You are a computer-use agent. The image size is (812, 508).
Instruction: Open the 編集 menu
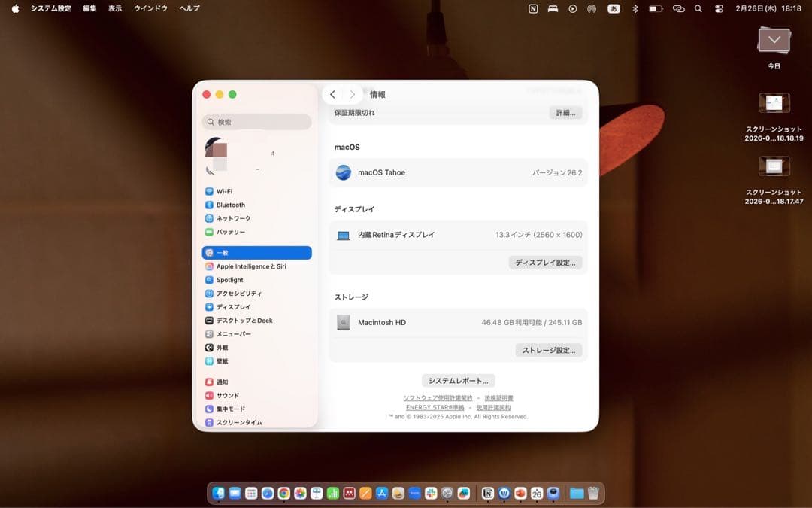[x=89, y=8]
